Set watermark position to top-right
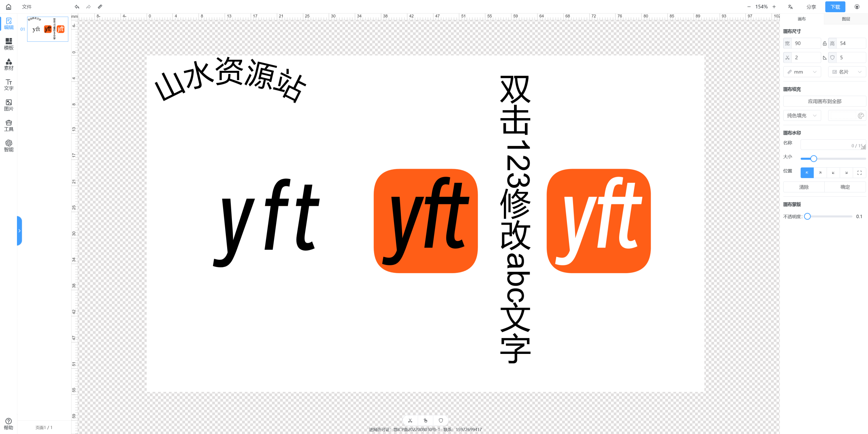Image resolution: width=868 pixels, height=434 pixels. 820,173
